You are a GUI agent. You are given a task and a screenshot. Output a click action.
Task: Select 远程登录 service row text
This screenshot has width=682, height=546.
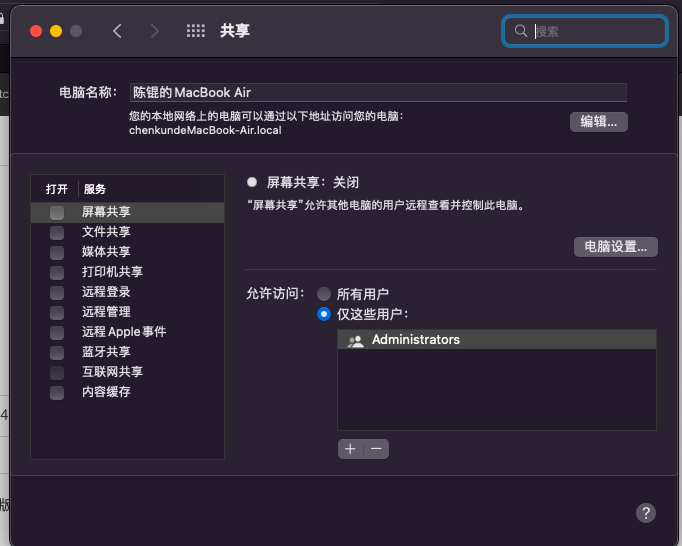(106, 292)
